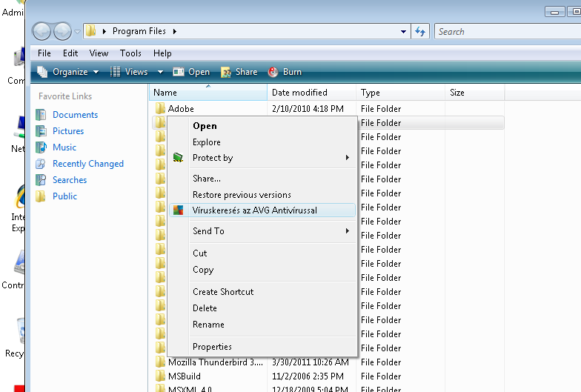Open the View menu

(x=99, y=53)
